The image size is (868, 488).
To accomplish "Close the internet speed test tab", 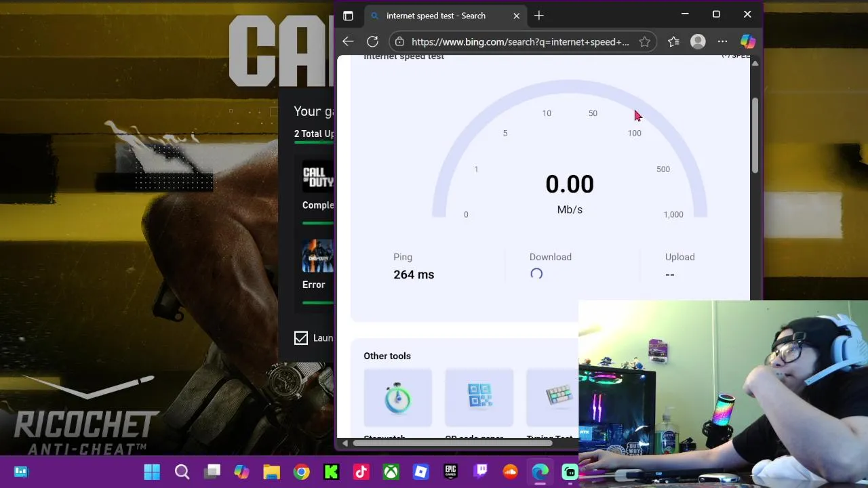I will click(x=517, y=16).
